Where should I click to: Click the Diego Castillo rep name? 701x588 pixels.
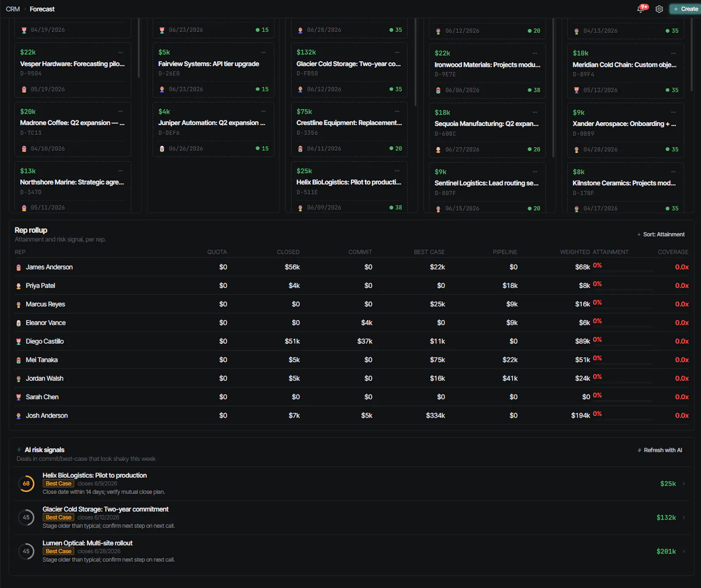pos(45,342)
